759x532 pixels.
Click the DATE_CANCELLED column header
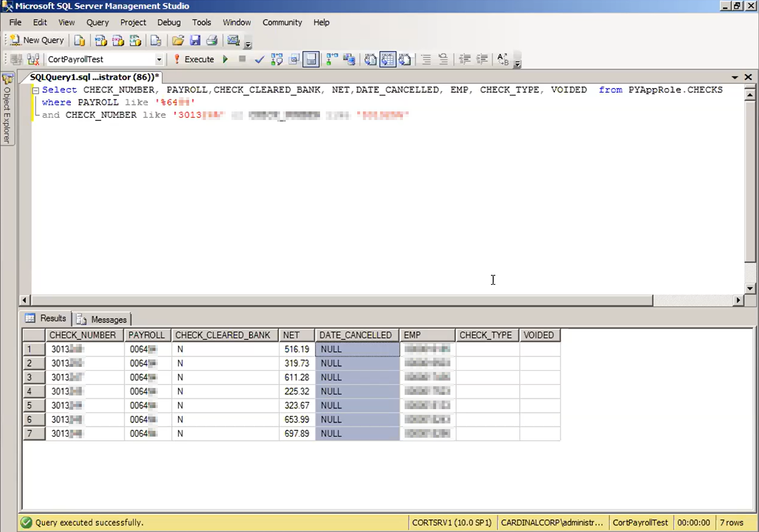point(357,335)
